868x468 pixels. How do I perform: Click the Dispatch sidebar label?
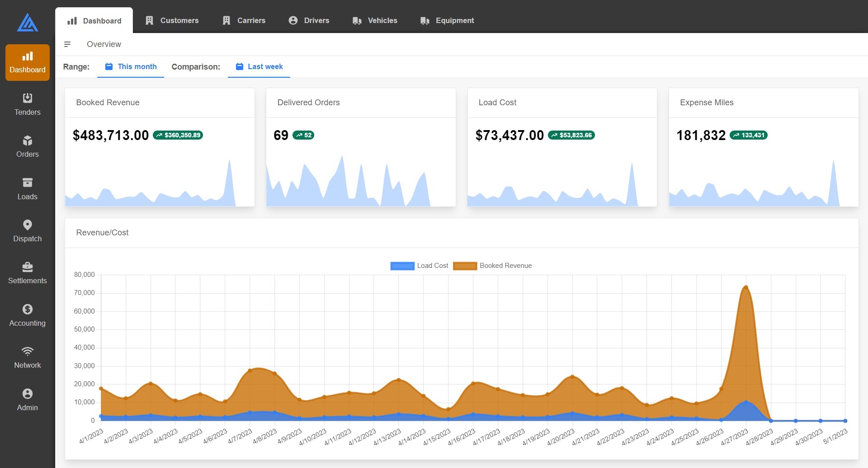(28, 239)
